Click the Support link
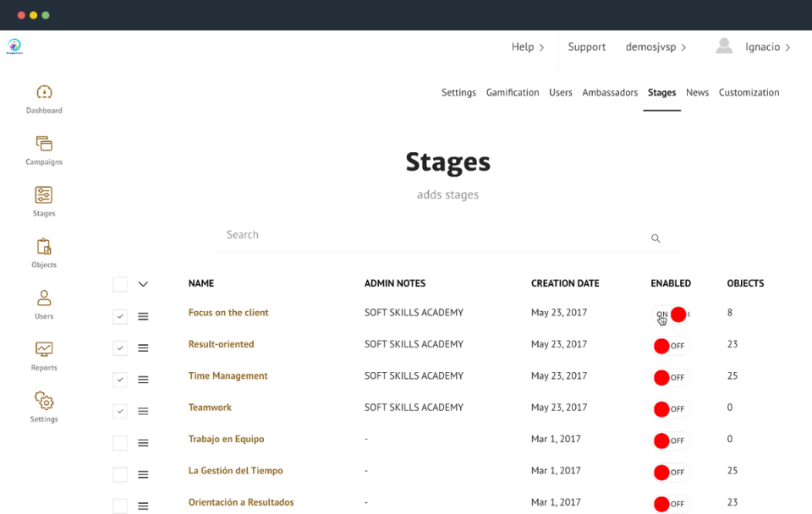 click(586, 46)
